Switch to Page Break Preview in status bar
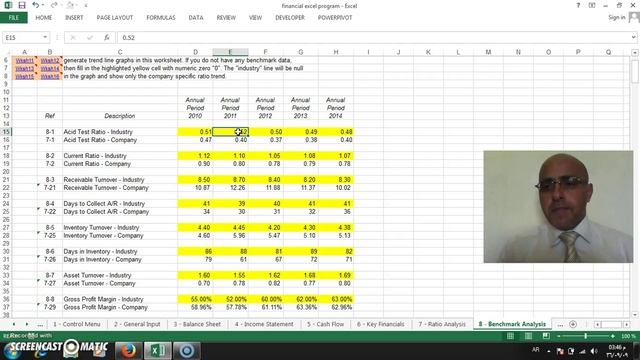The width and height of the screenshot is (640, 360). pos(546,336)
